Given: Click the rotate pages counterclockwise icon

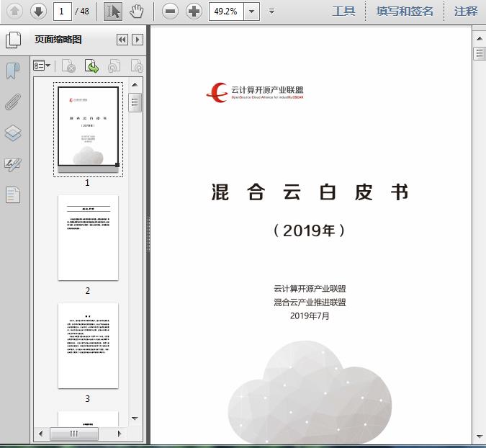Looking at the screenshot, I should [114, 66].
